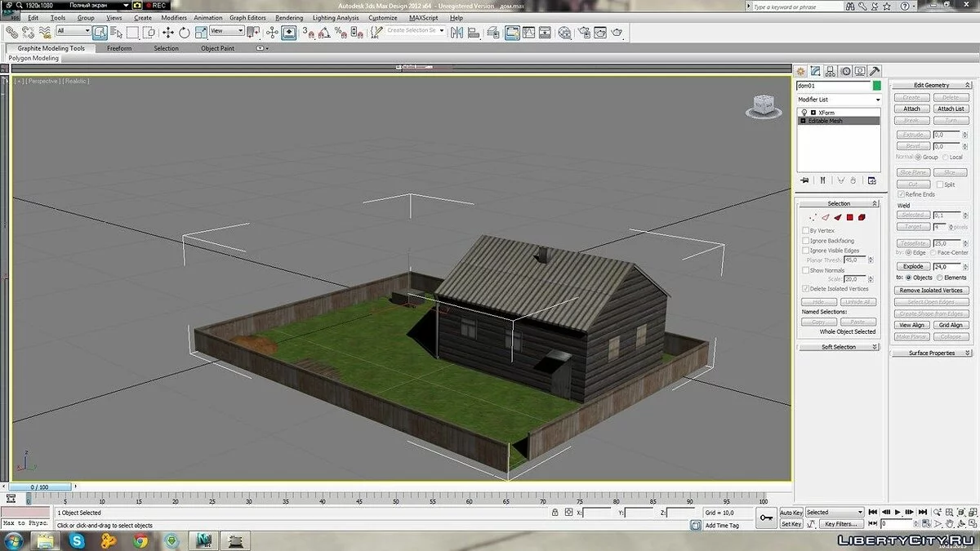
Task: Select Vertex sub-object level icon
Action: point(813,218)
